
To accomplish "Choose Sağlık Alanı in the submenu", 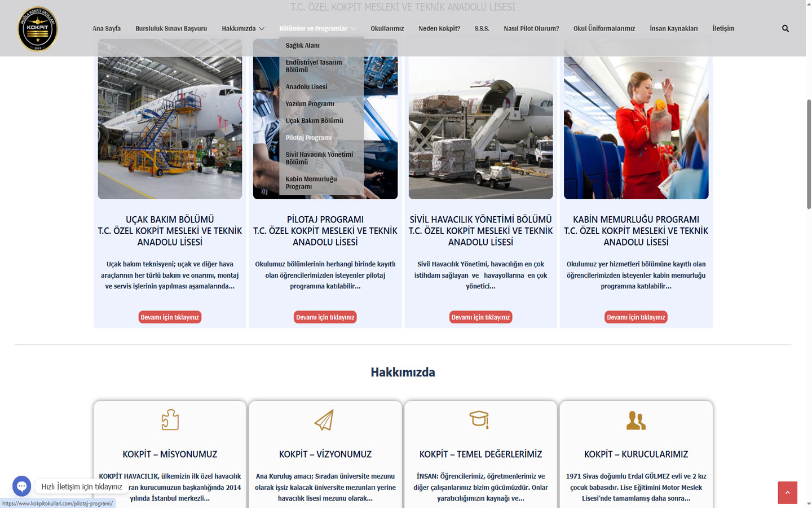I will tap(302, 46).
